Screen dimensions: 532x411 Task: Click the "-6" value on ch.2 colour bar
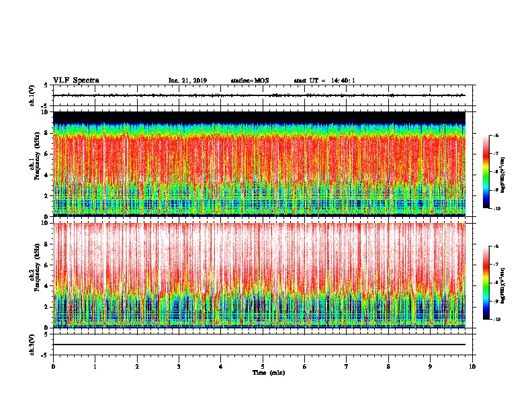tap(496, 246)
